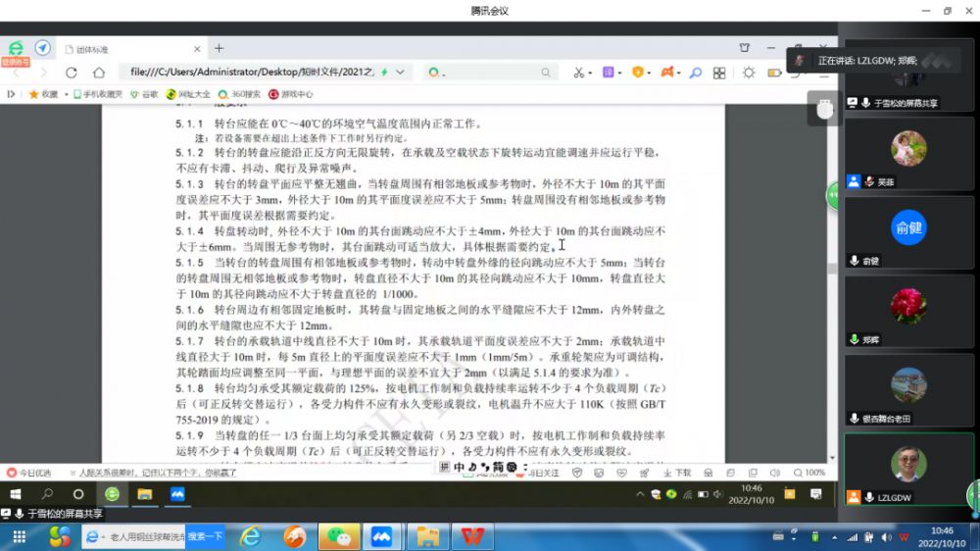This screenshot has height=551, width=980.
Task: Open WeChat from local taskbar
Action: point(338,536)
